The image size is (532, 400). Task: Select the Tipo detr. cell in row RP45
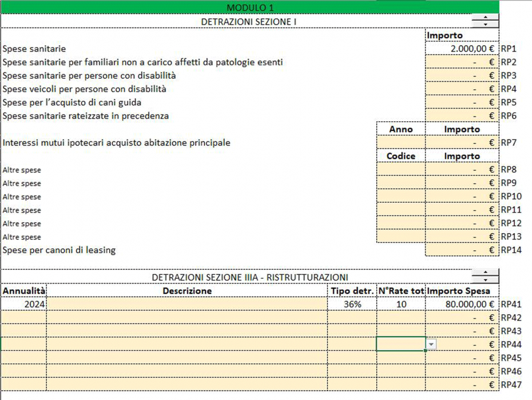point(352,358)
